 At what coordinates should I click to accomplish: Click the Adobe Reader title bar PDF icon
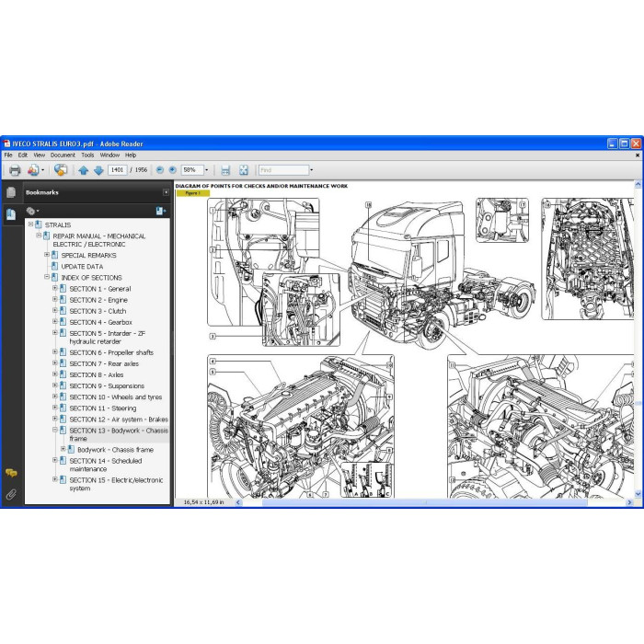tap(6, 144)
